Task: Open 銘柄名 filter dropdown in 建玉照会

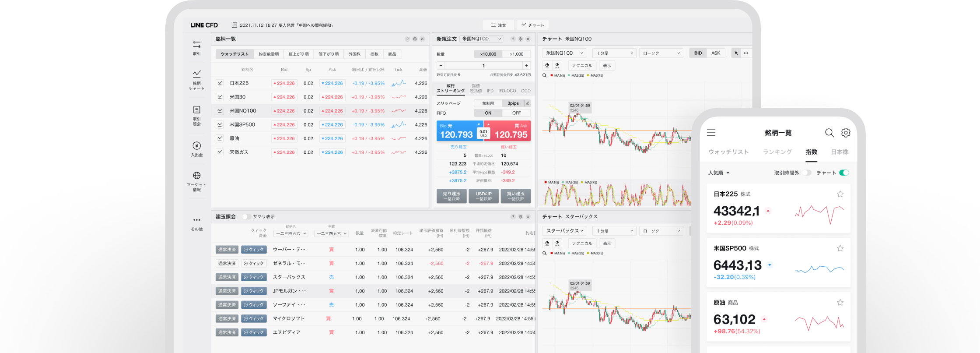Action: click(291, 233)
